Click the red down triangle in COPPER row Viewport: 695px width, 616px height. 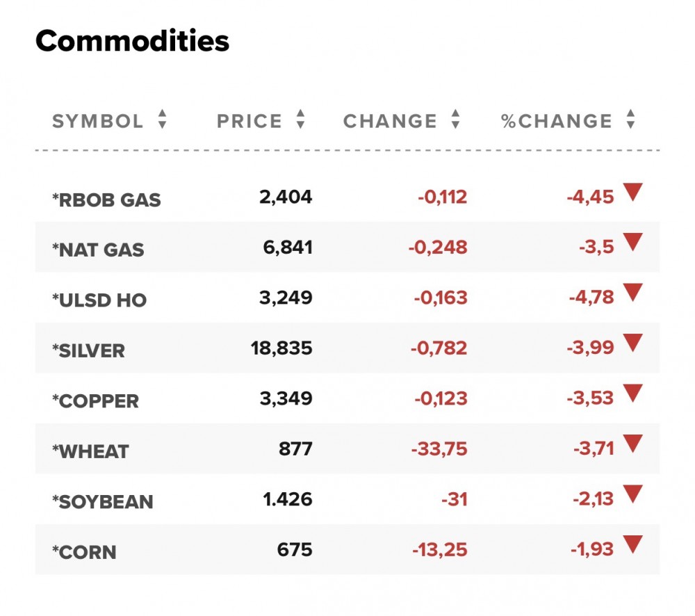(632, 394)
